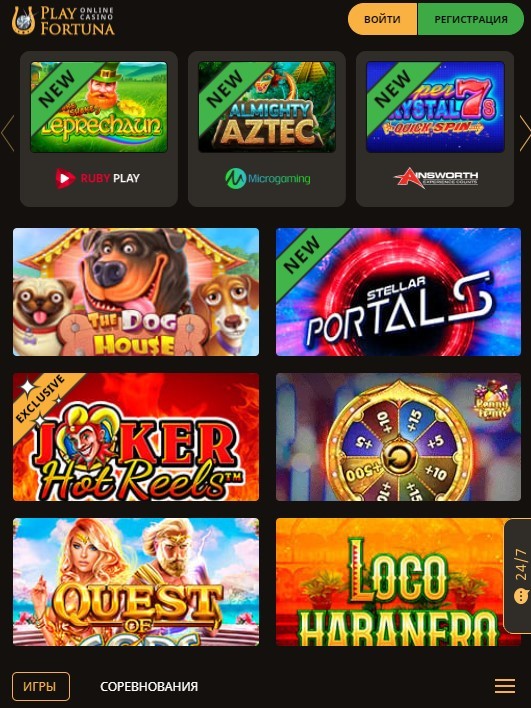Launch The Dog House slot
The height and width of the screenshot is (708, 531).
136,292
